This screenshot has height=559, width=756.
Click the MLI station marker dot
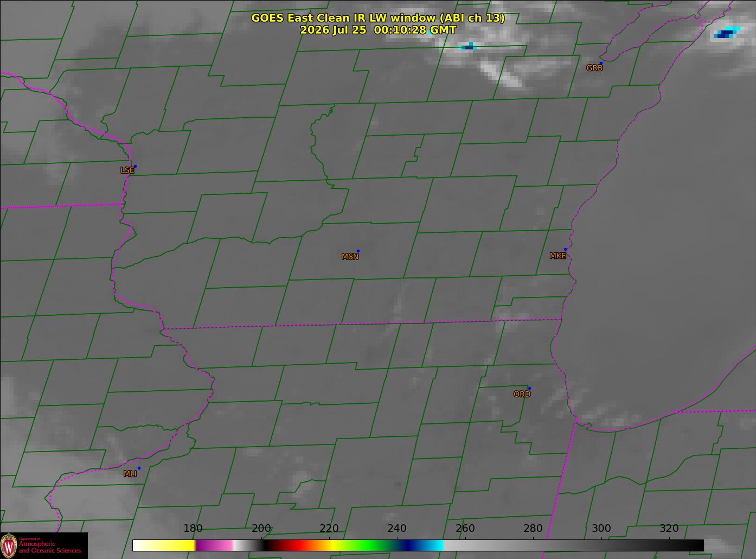[139, 468]
